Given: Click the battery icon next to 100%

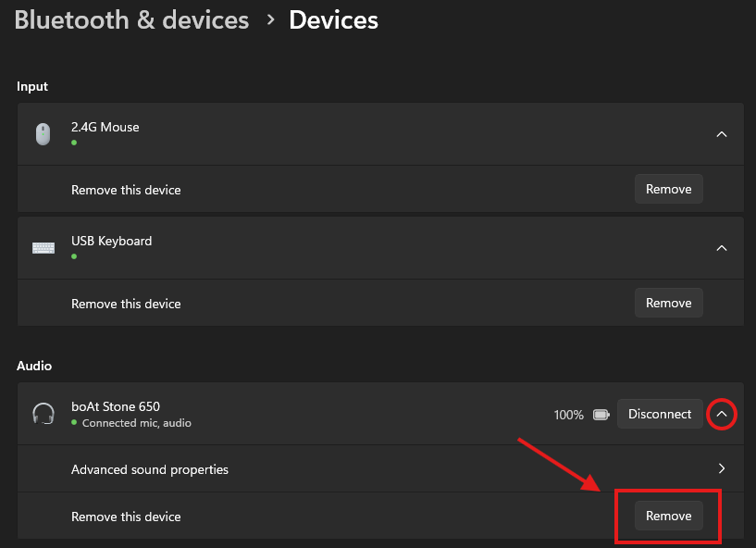Looking at the screenshot, I should point(601,415).
